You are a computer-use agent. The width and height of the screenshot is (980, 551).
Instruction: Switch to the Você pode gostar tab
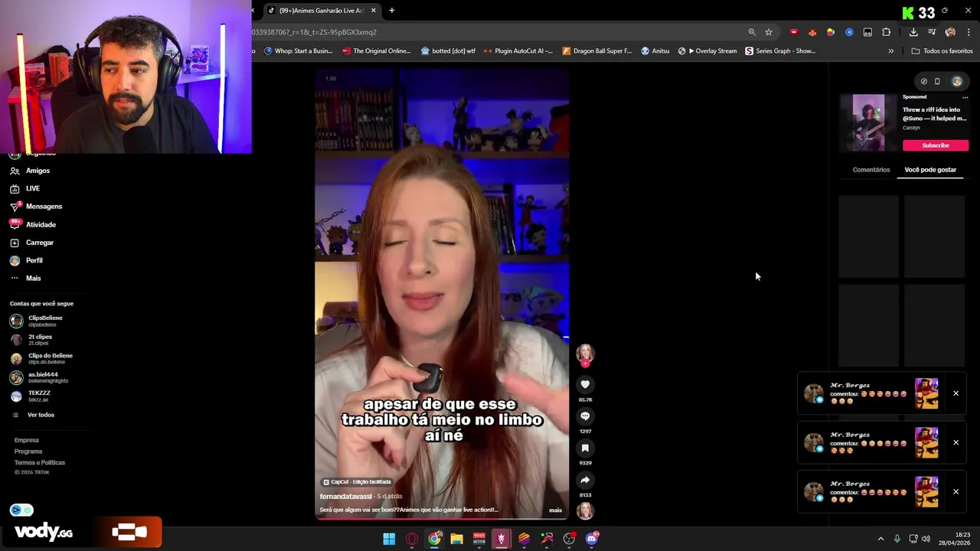(930, 170)
